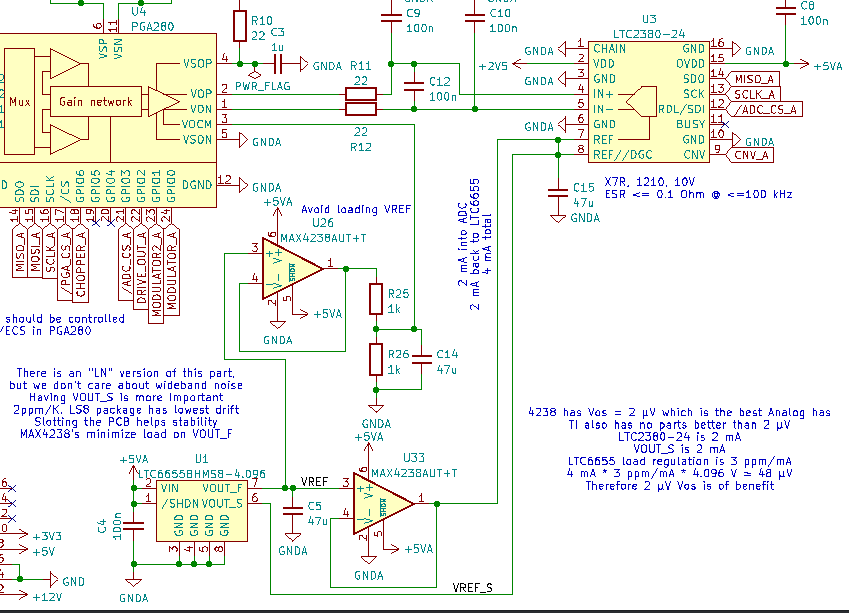Select the CHOPPER_A vertical label
The width and height of the screenshot is (849, 613).
coord(81,264)
